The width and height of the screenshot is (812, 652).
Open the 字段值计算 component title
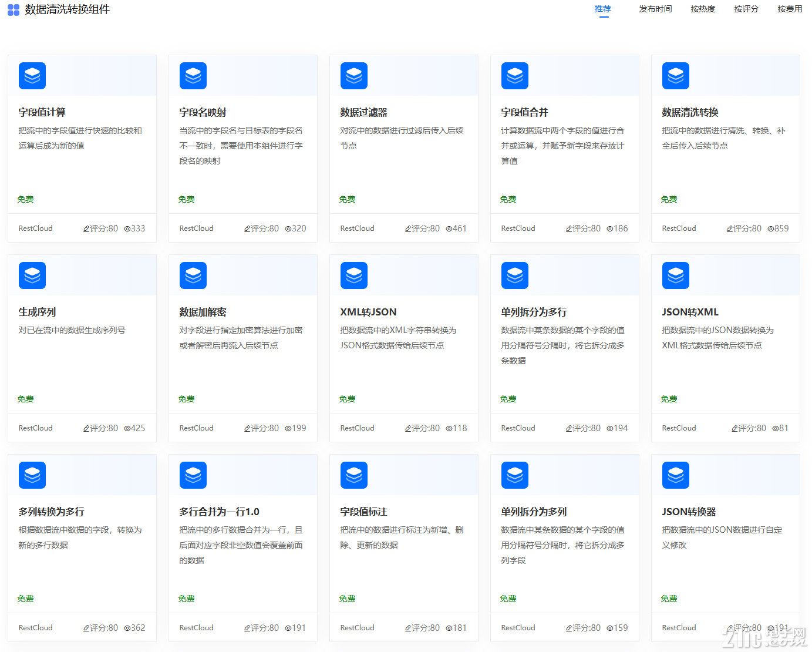click(42, 112)
